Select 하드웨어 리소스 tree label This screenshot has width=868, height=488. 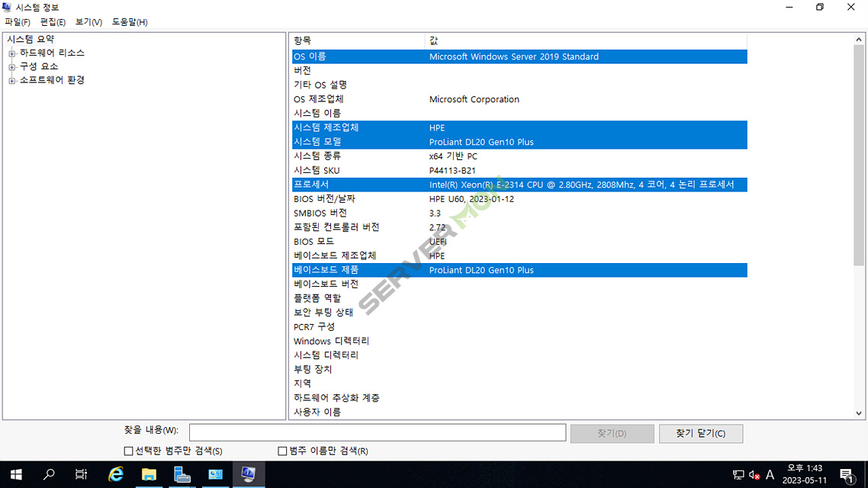click(x=52, y=53)
